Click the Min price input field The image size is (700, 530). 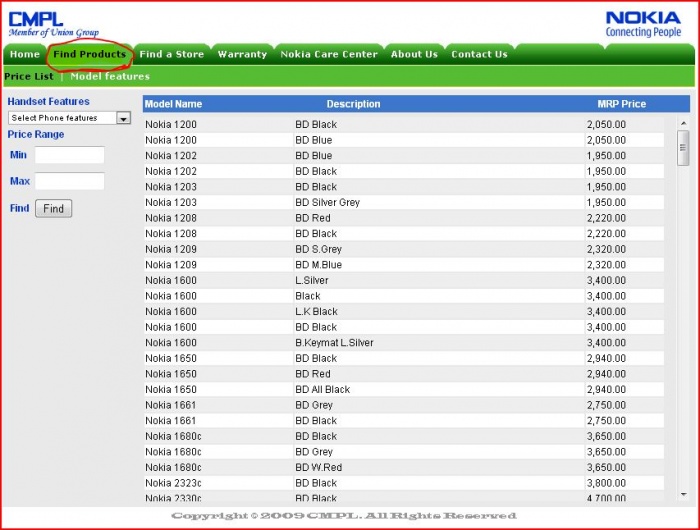[70, 155]
